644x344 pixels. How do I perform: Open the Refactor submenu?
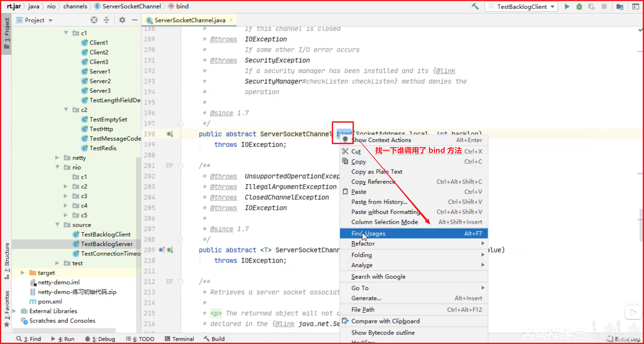point(414,243)
